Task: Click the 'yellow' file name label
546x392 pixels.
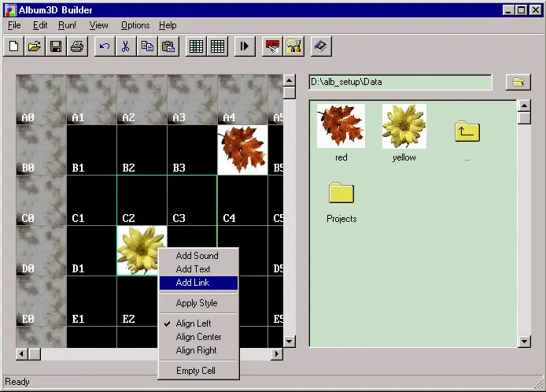Action: click(404, 157)
